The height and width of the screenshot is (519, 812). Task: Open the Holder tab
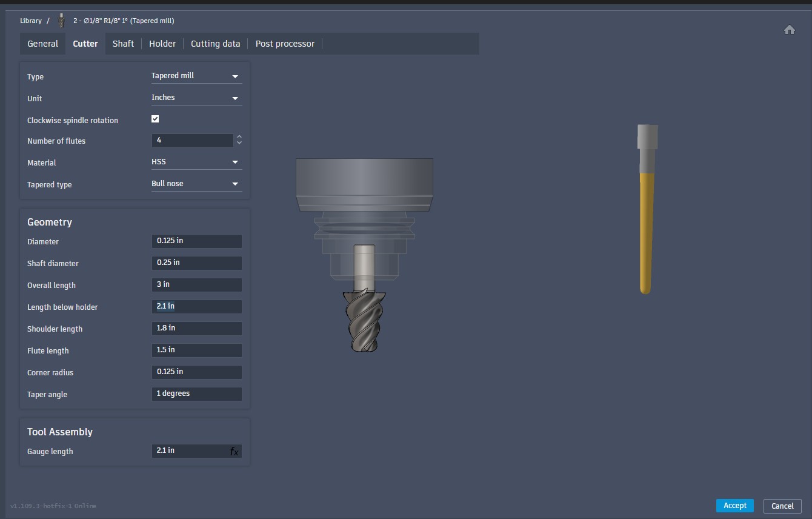162,44
